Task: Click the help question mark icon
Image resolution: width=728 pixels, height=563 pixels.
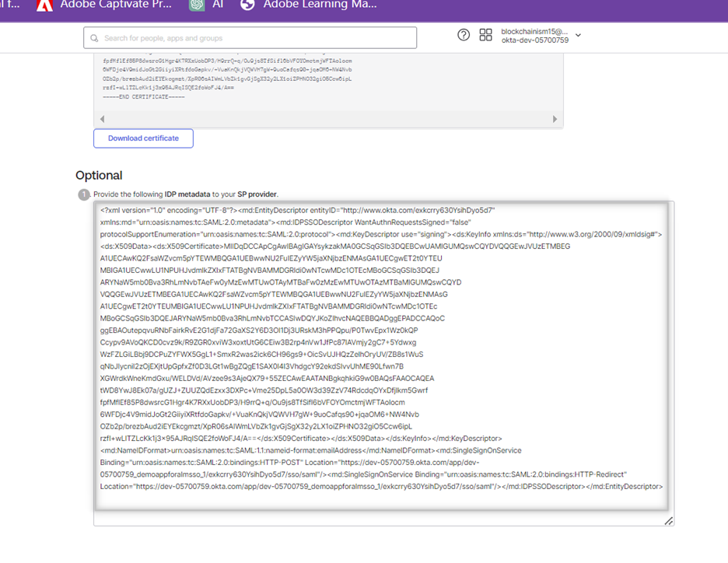Action: (x=464, y=35)
